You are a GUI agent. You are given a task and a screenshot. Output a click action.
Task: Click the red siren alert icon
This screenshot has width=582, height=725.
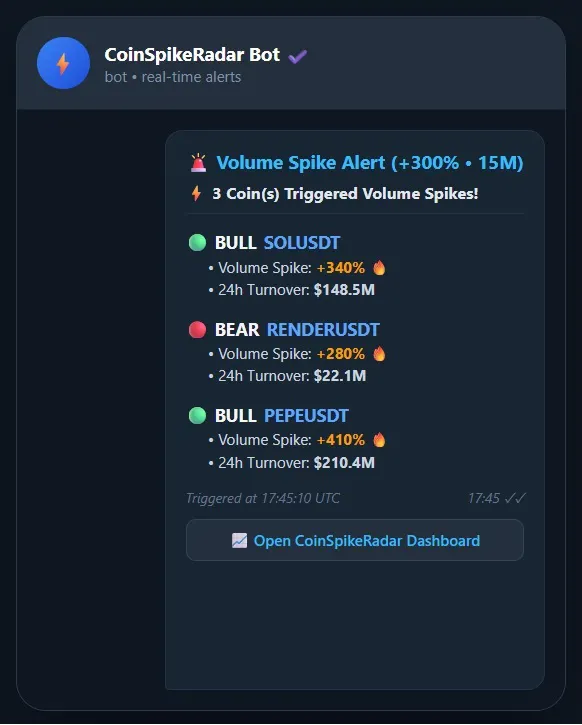(199, 163)
